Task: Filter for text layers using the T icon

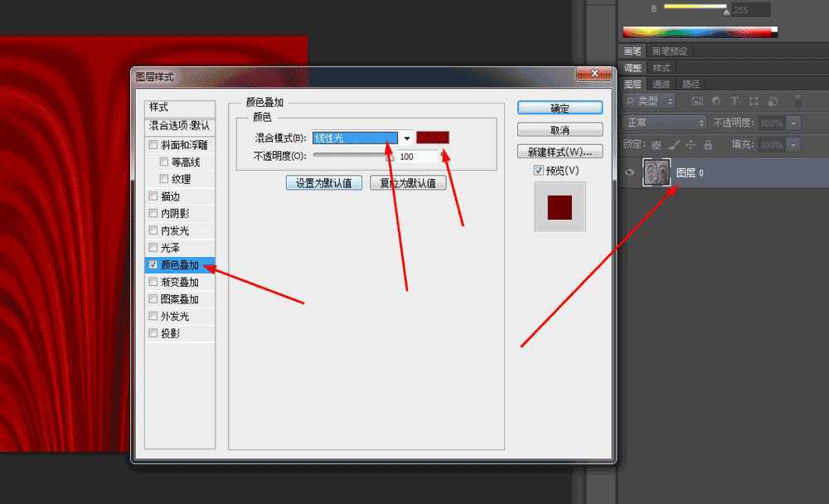Action: tap(736, 100)
